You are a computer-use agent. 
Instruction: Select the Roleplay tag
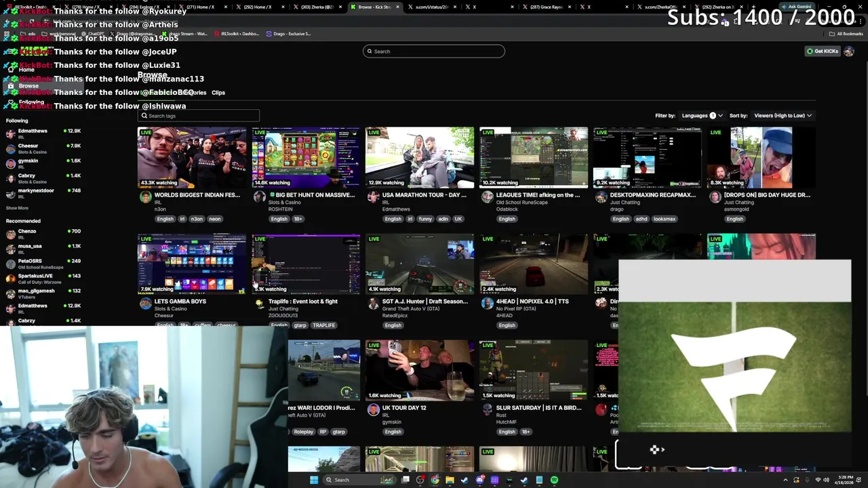click(303, 432)
